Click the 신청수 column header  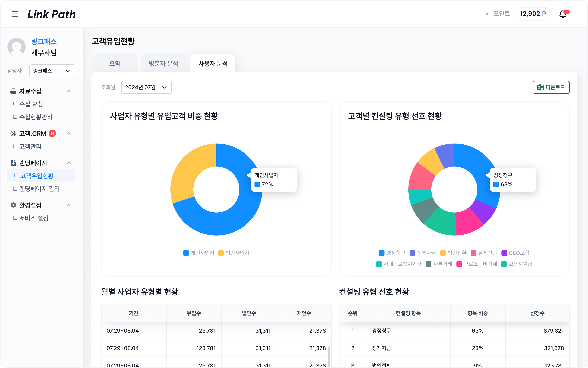point(537,313)
